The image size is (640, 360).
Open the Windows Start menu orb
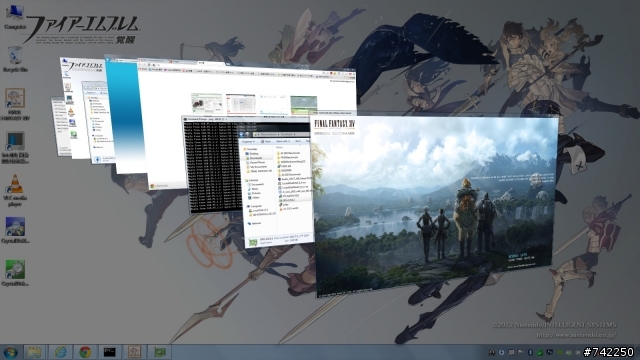10,352
